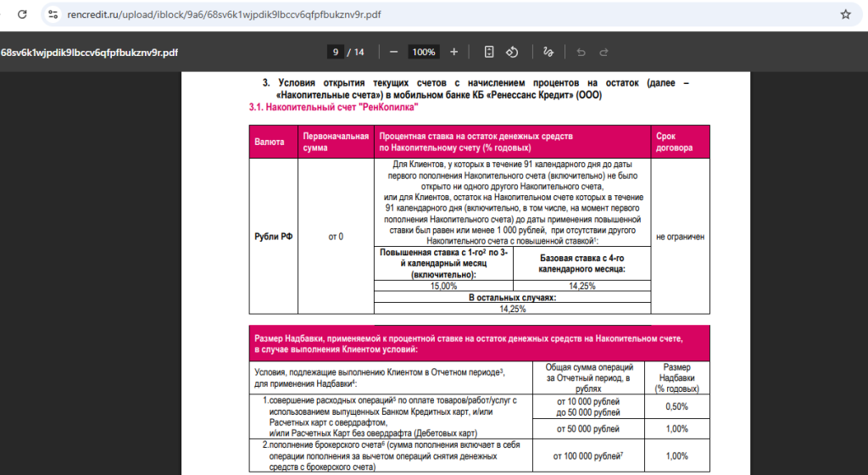Click the Fit to page icon
Viewport: 868px width, 475px height.
489,52
